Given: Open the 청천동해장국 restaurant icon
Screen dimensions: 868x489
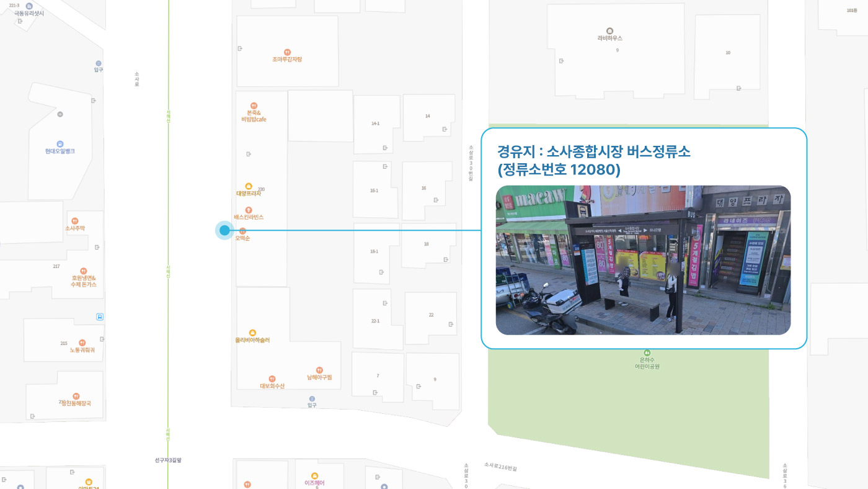Looking at the screenshot, I should [76, 396].
